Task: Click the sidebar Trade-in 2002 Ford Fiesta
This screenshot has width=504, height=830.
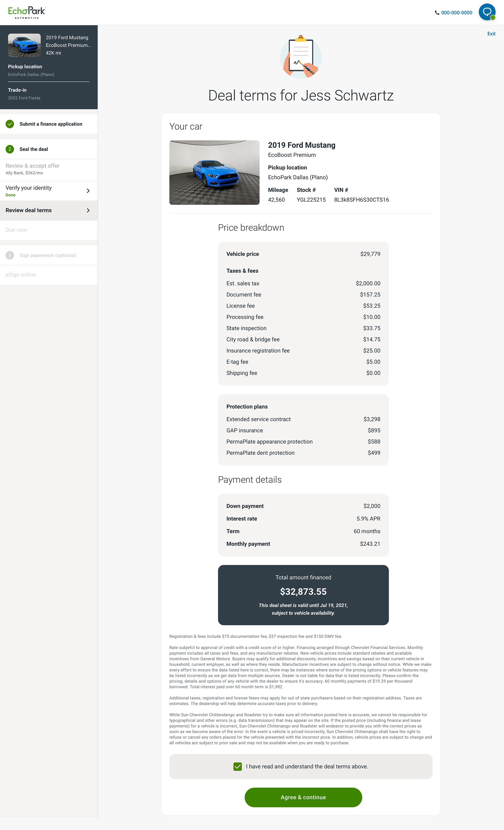Action: (24, 94)
